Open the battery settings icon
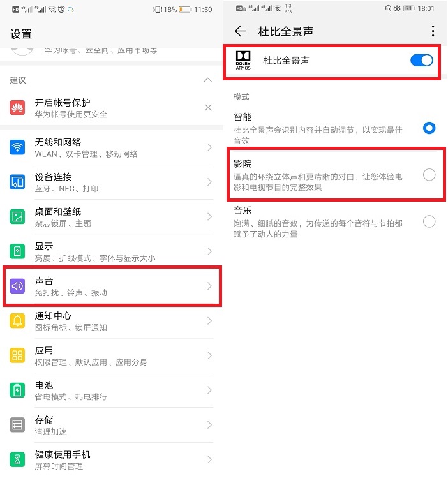Viewport: 448px width, 483px height. point(18,390)
